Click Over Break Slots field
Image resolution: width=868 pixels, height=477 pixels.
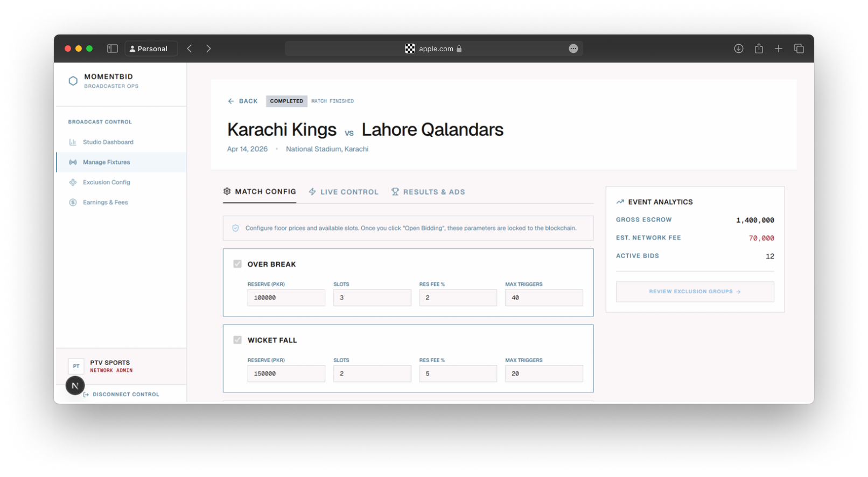(372, 298)
